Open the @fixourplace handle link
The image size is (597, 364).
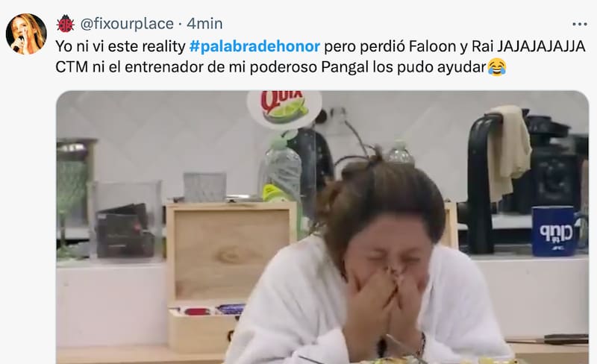pyautogui.click(x=127, y=24)
